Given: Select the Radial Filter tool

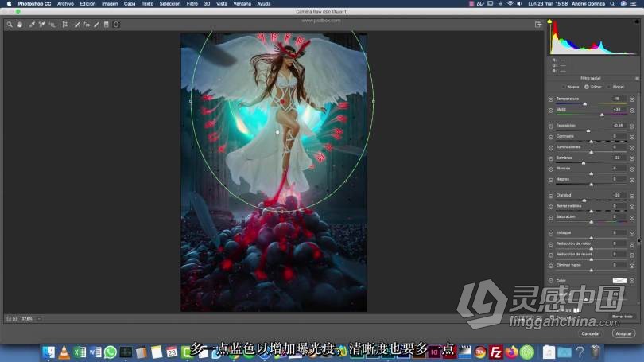Looking at the screenshot, I should (116, 25).
